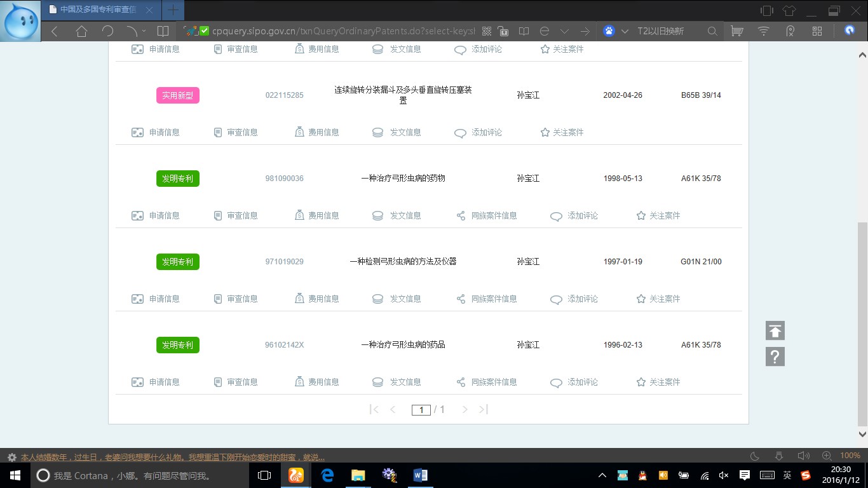Image resolution: width=868 pixels, height=488 pixels.
Task: View 同族案件信息 for patent 981090036
Action: coord(494,215)
